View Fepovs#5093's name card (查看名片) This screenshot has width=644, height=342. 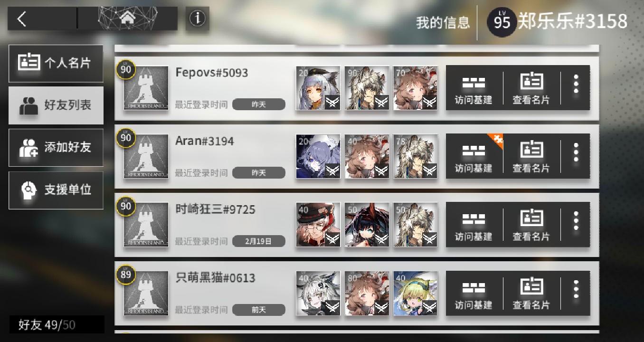point(531,88)
